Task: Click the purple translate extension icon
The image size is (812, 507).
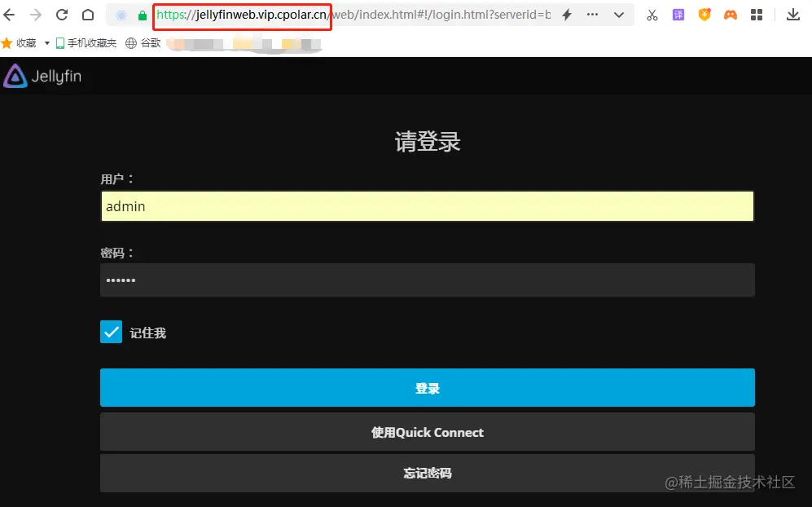Action: [x=678, y=15]
